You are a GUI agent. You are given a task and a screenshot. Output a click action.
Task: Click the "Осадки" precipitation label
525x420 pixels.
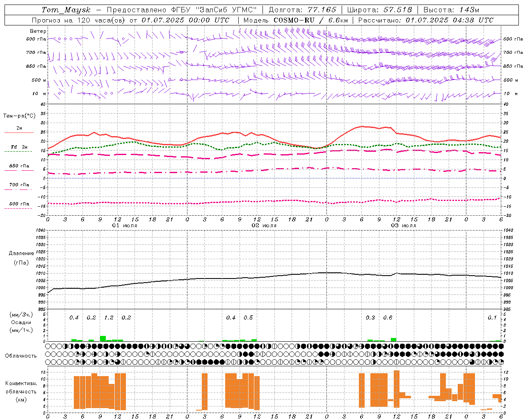click(21, 322)
